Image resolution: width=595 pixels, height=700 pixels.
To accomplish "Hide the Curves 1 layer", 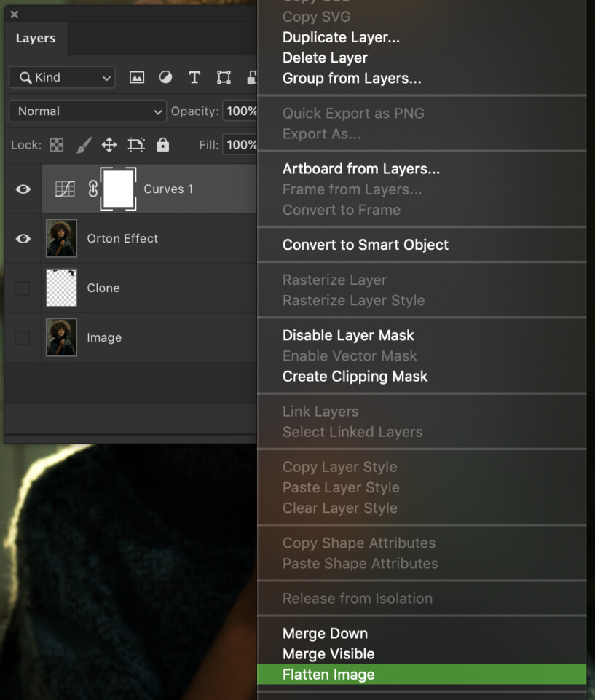I will (x=23, y=189).
